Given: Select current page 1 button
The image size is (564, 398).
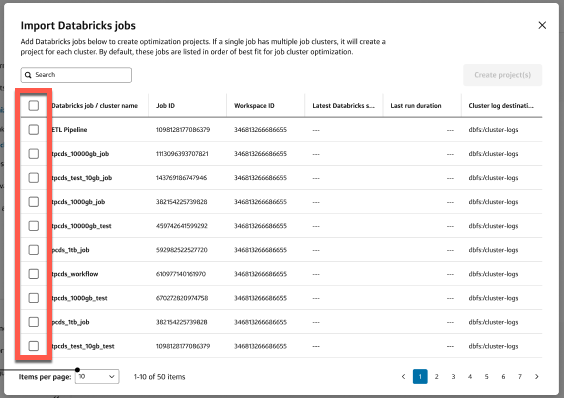Looking at the screenshot, I should (420, 376).
